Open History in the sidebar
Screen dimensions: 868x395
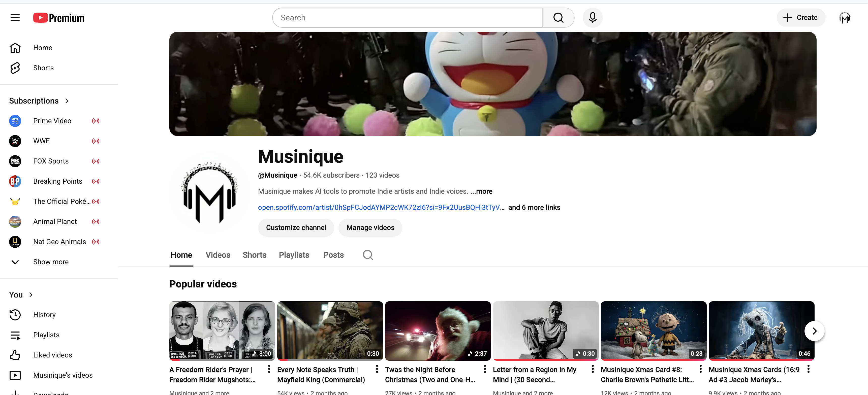[44, 315]
